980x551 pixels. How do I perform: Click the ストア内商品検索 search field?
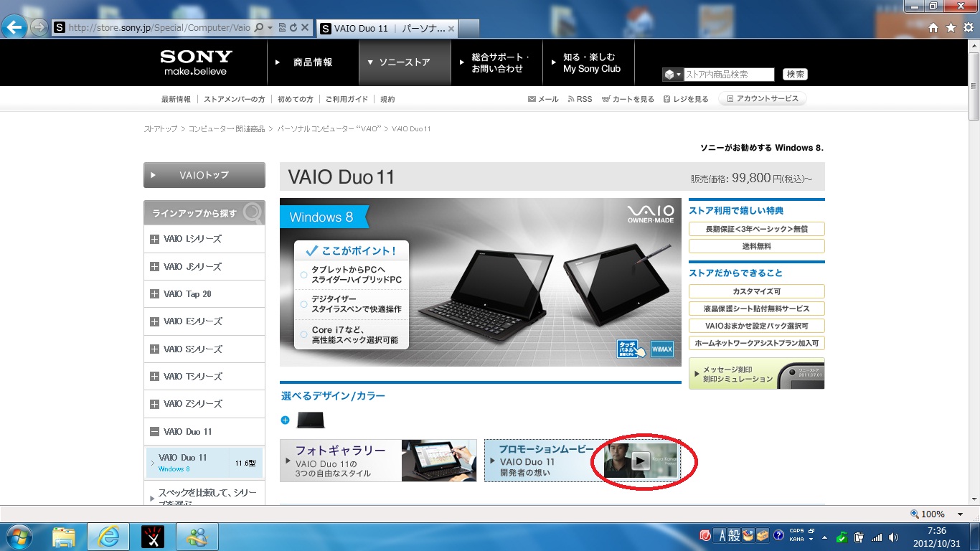tap(729, 75)
